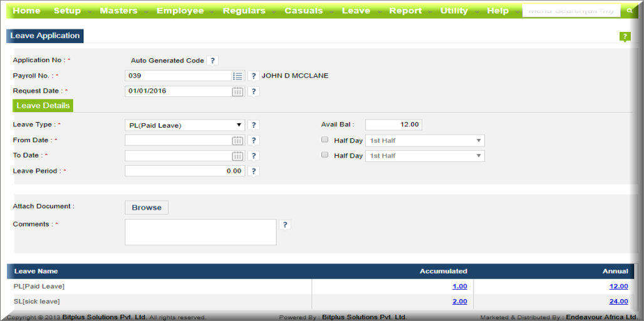Click the Leave Period input field
Screen dimensions: 644x321
click(185, 171)
